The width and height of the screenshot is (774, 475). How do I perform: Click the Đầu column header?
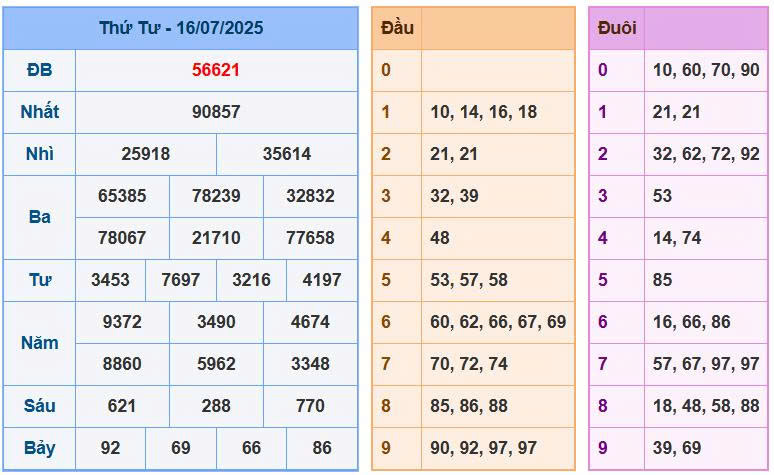397,28
